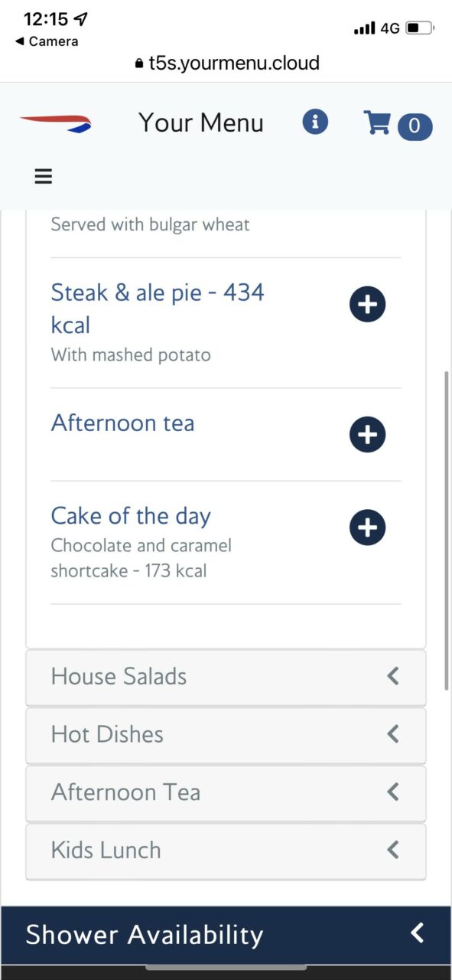Tap the cart item count badge
Viewport: 452px width, 980px height.
point(415,126)
